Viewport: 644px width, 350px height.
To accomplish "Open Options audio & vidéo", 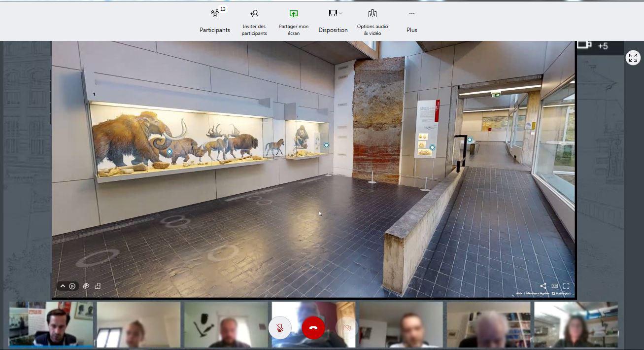I will click(373, 22).
